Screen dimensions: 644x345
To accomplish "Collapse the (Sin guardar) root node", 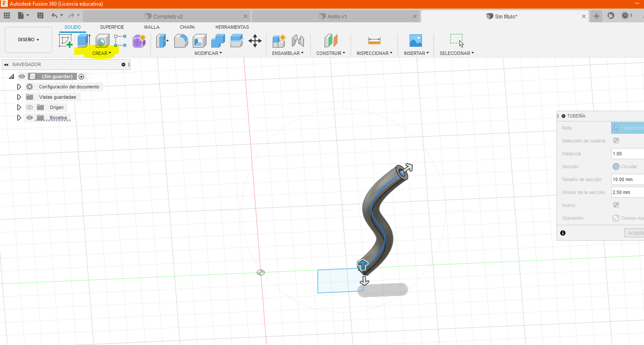I will coord(11,76).
